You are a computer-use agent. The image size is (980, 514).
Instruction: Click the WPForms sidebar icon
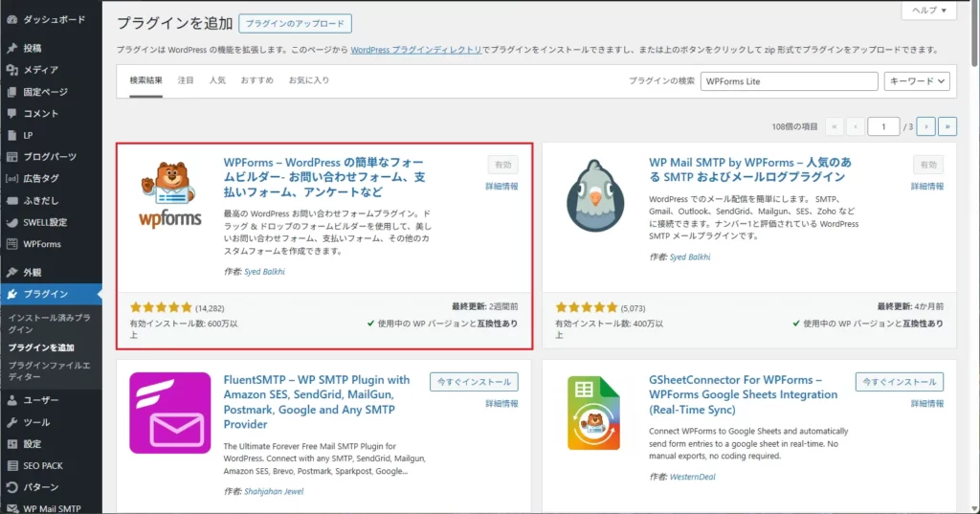(x=11, y=244)
